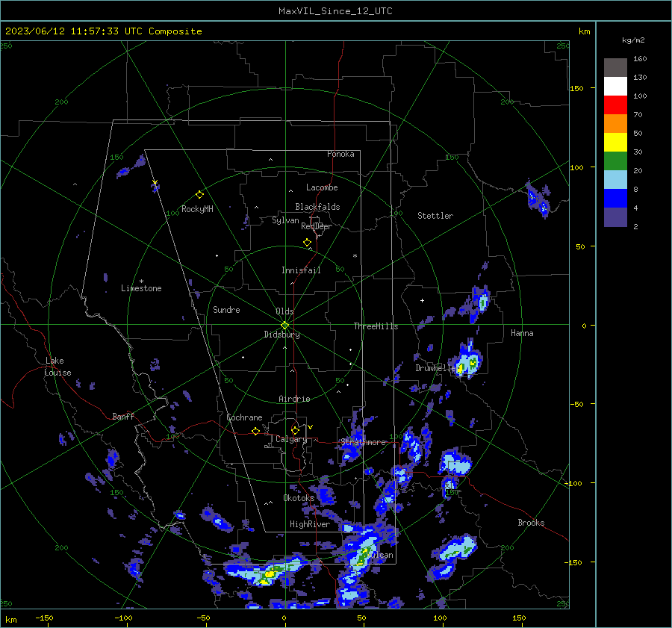Image resolution: width=672 pixels, height=628 pixels.
Task: Click the white asterisk marker east of Innisfail
Action: click(x=355, y=256)
